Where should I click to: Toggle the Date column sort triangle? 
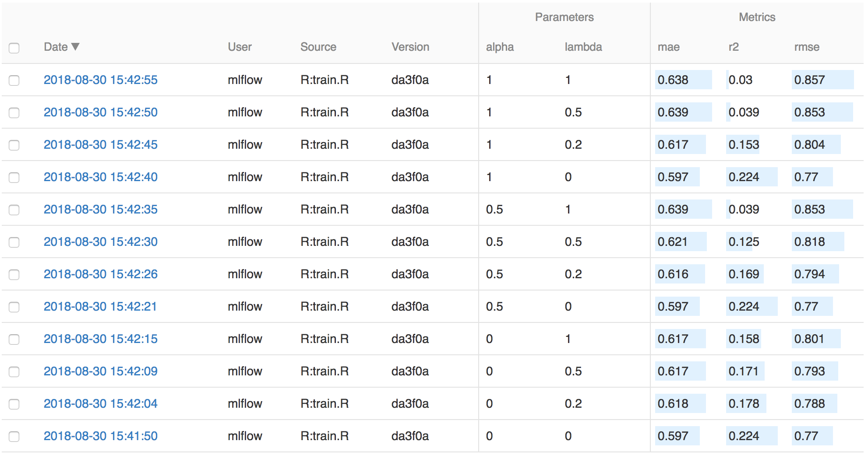[75, 46]
